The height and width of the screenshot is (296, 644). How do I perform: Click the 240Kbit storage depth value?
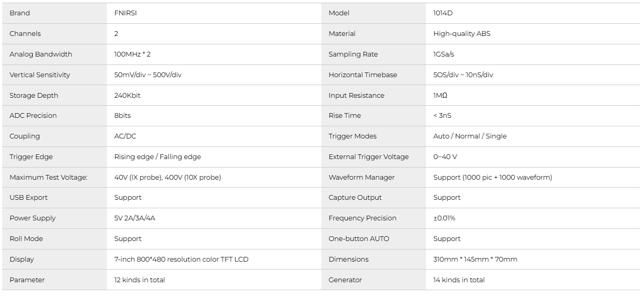pos(128,96)
